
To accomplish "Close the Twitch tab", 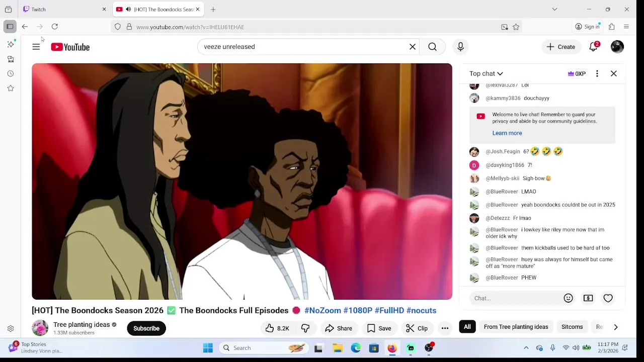I will (104, 9).
